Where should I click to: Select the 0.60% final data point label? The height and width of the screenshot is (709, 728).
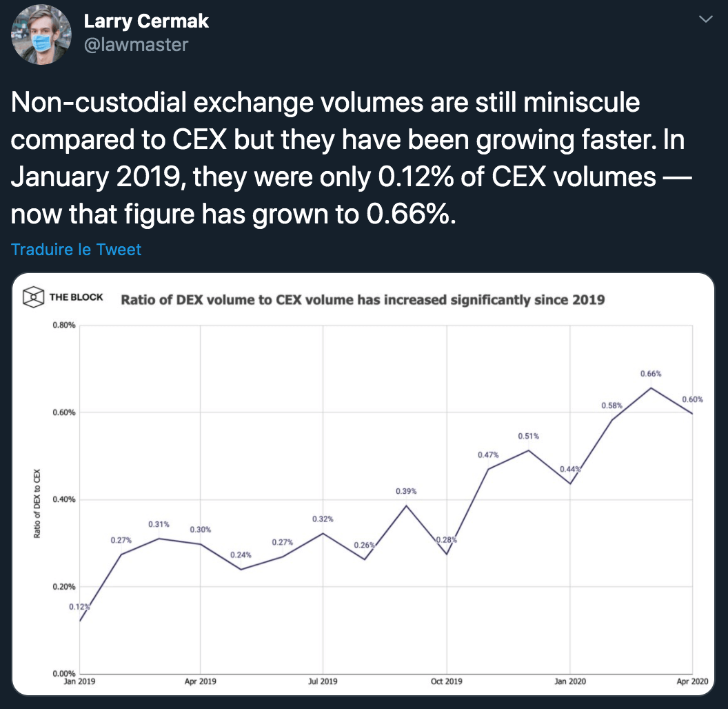point(691,399)
